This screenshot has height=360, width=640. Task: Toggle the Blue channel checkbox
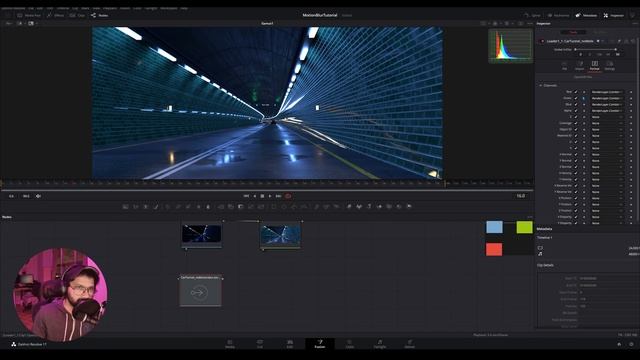pyautogui.click(x=576, y=104)
